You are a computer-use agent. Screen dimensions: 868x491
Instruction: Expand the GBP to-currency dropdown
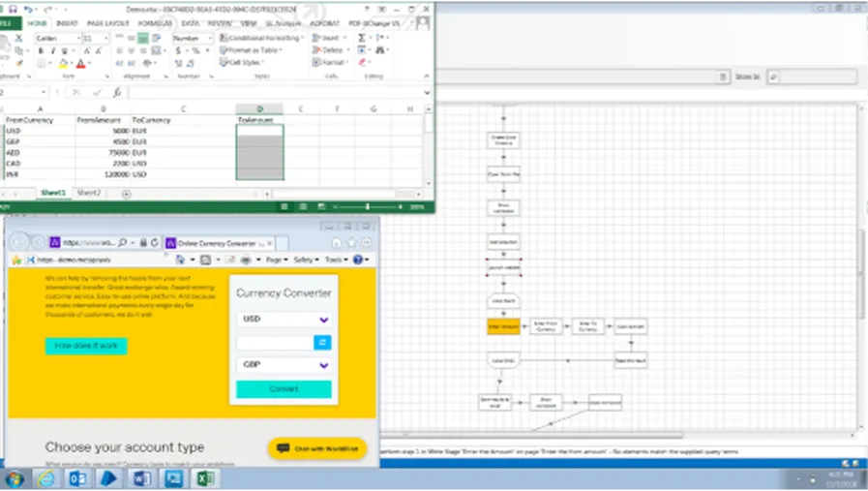click(x=324, y=365)
